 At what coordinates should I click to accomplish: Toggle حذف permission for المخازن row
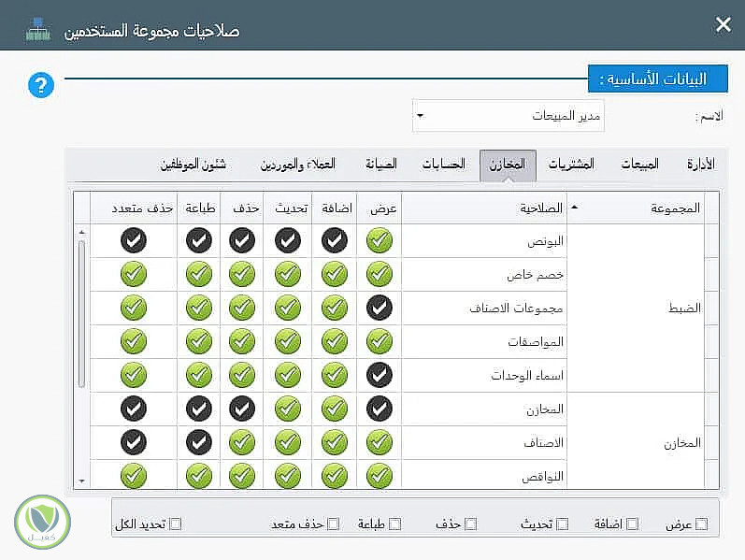tap(242, 409)
